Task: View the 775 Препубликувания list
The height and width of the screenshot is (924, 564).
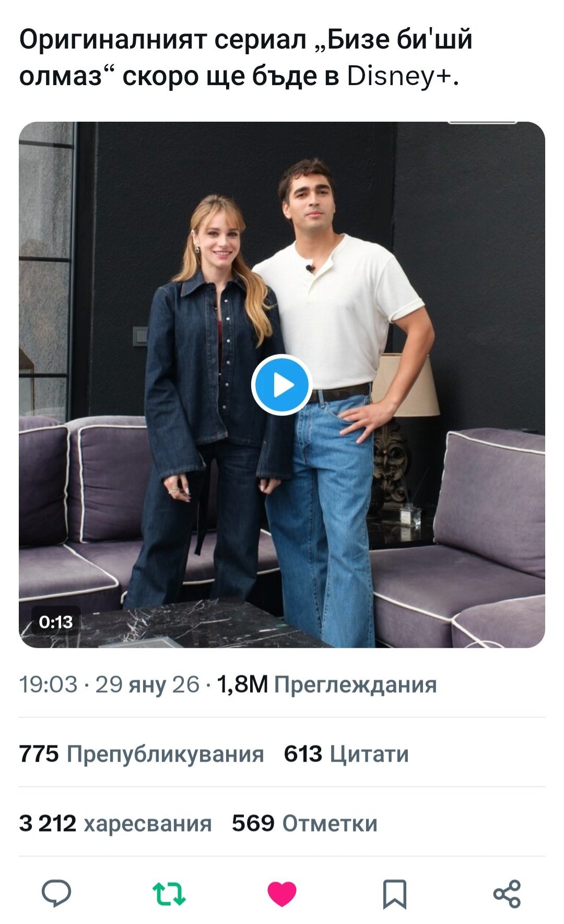Action: (142, 754)
